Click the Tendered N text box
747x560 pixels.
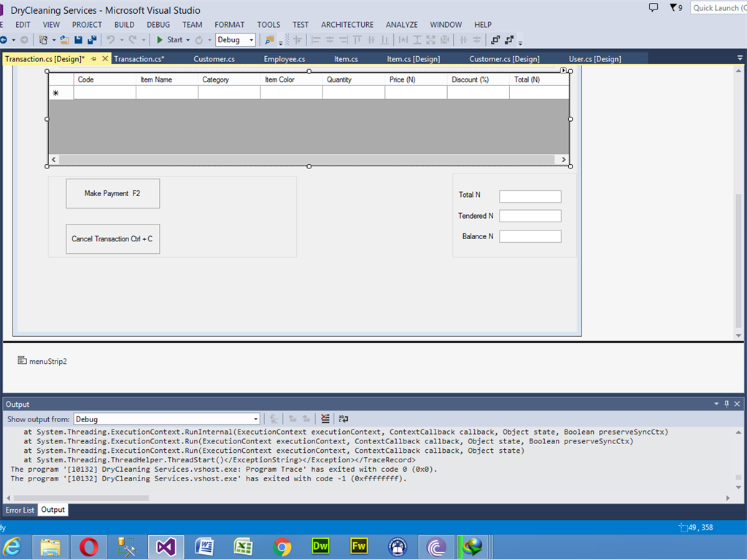530,216
